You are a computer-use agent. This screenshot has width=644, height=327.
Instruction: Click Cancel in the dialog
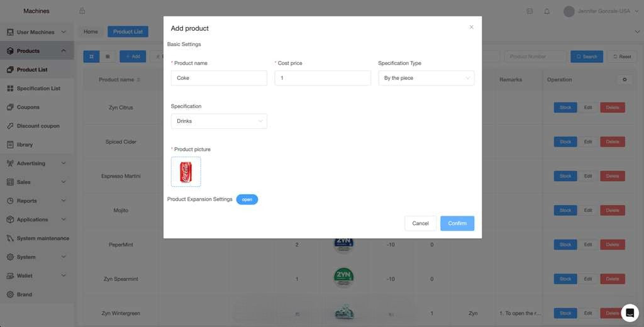[420, 223]
